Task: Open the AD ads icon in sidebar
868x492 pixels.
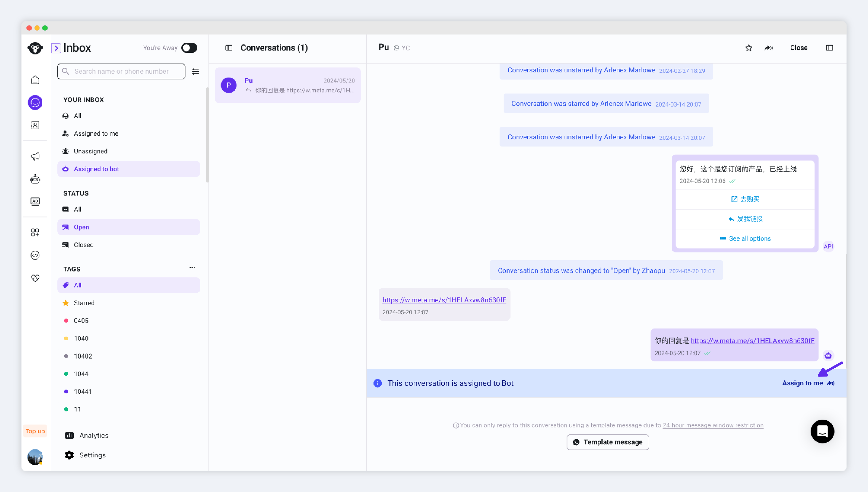Action: (x=35, y=201)
